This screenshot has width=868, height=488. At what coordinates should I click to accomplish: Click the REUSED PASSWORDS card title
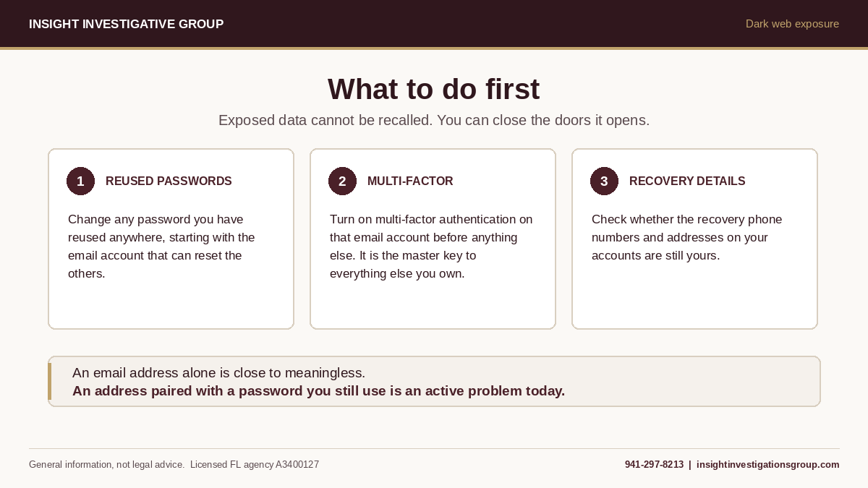[169, 181]
